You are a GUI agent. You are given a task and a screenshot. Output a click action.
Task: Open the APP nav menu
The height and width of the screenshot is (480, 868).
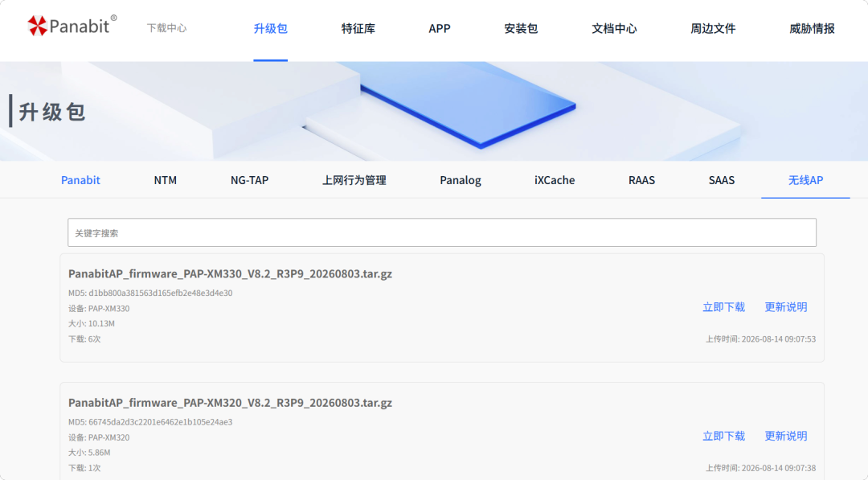[x=440, y=28]
